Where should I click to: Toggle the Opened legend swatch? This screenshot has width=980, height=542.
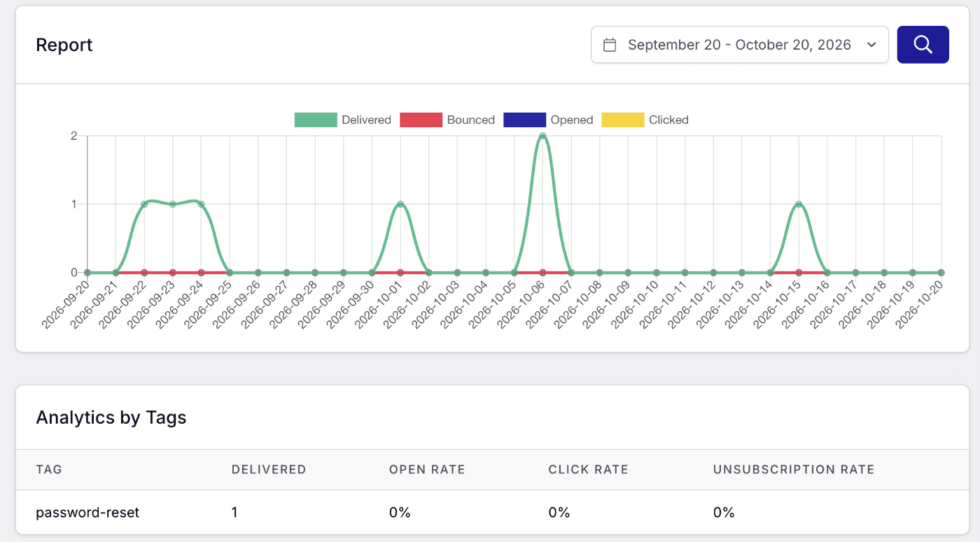(x=525, y=120)
